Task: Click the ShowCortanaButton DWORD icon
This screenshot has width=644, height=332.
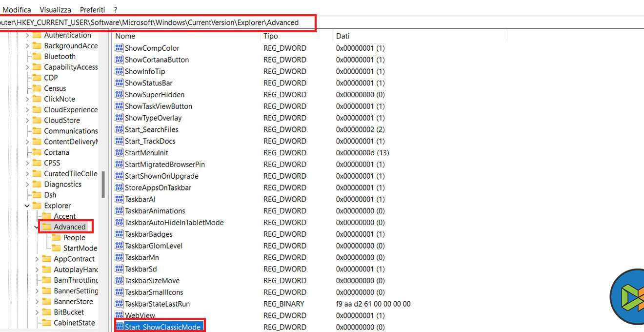Action: point(119,60)
